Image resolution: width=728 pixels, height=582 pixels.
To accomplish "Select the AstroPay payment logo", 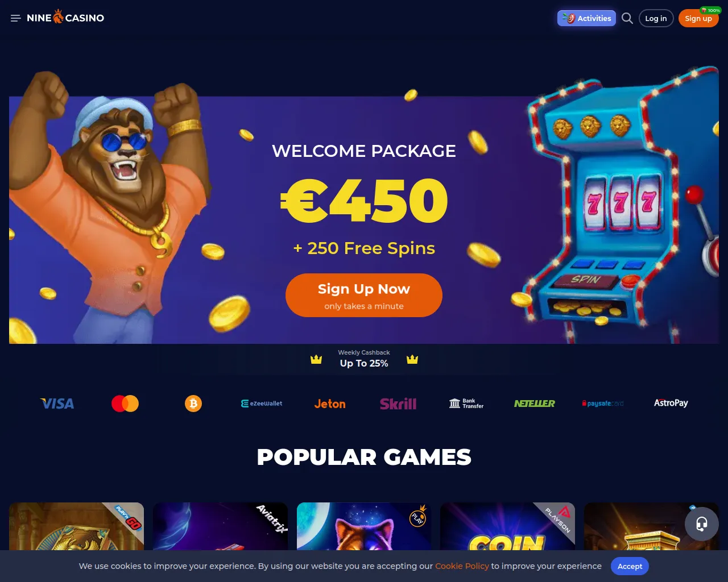I will click(671, 403).
